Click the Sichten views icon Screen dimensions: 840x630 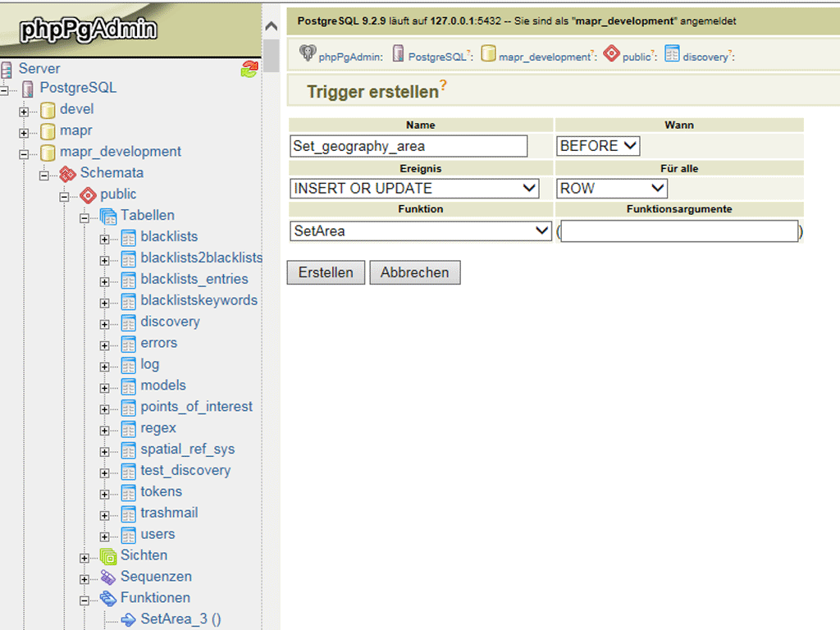tap(108, 556)
